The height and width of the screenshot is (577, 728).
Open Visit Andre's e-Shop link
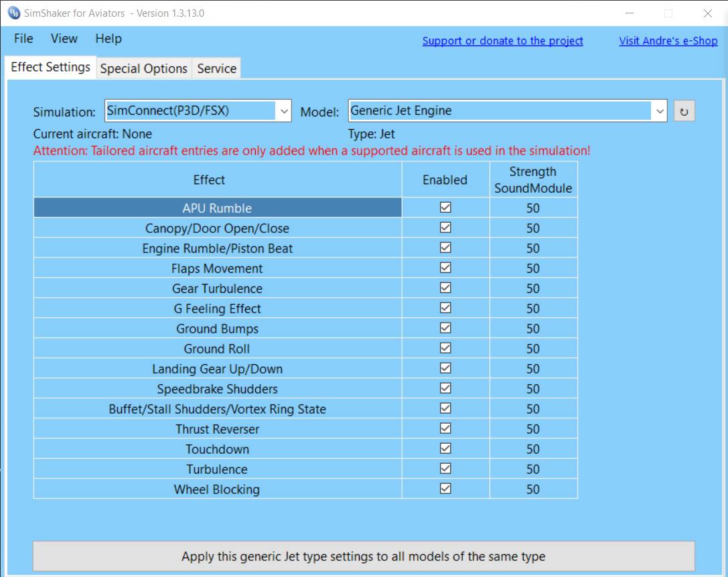click(x=668, y=41)
